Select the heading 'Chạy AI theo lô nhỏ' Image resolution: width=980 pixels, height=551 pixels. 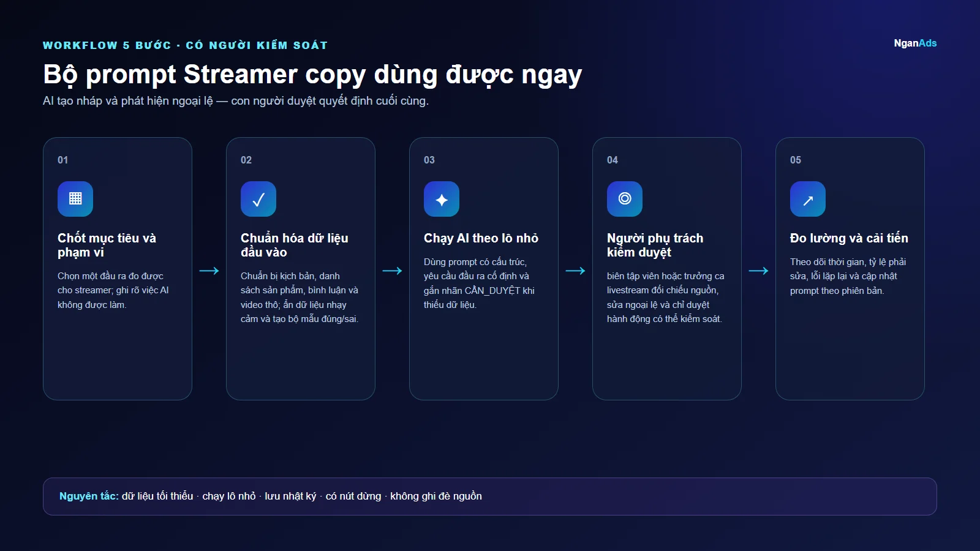pyautogui.click(x=481, y=238)
